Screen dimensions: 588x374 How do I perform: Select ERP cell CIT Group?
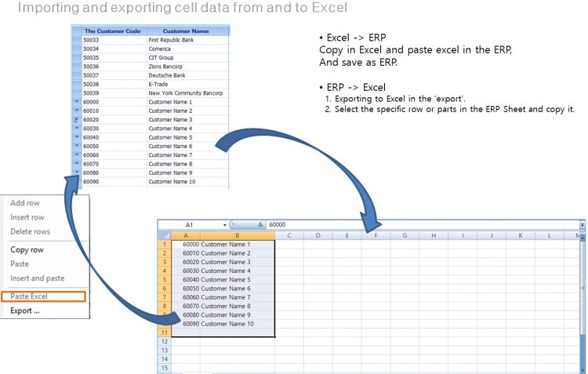coord(188,58)
